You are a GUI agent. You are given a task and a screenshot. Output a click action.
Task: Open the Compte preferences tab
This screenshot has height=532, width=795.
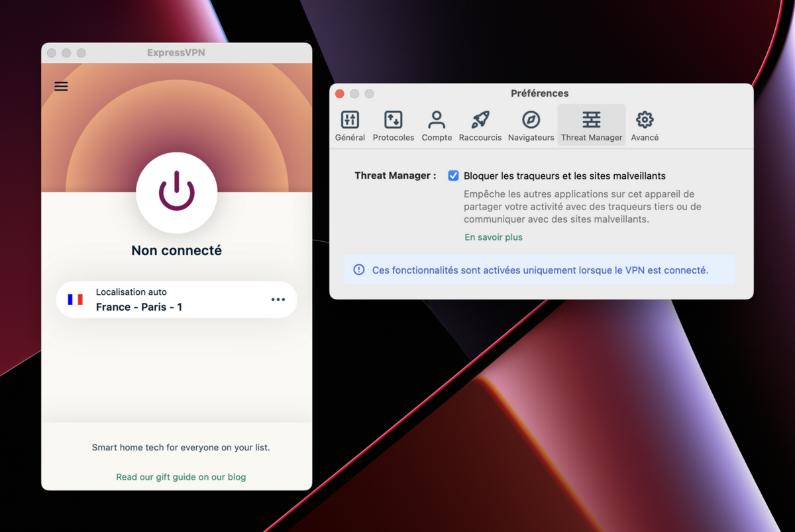pos(437,125)
